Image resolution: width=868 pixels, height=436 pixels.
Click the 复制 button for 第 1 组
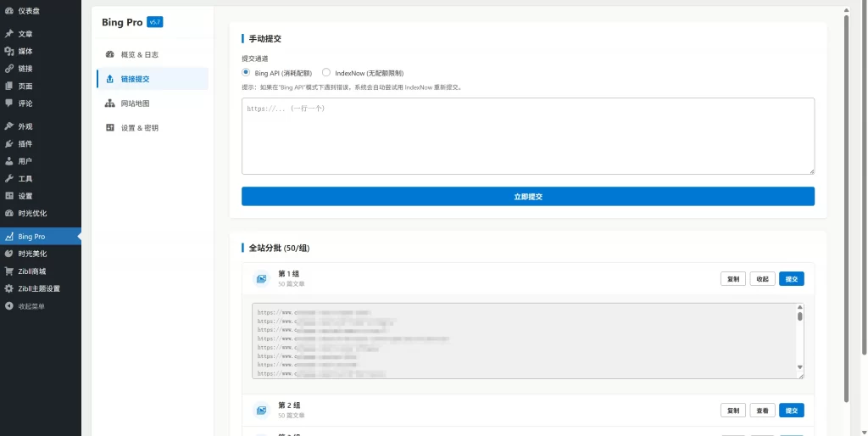click(733, 279)
